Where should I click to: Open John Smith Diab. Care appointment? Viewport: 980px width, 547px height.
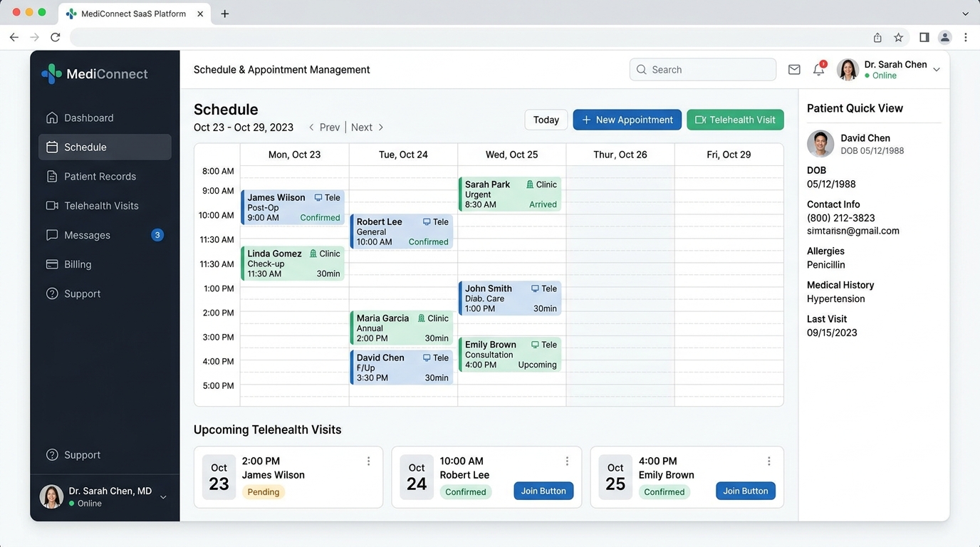(510, 298)
